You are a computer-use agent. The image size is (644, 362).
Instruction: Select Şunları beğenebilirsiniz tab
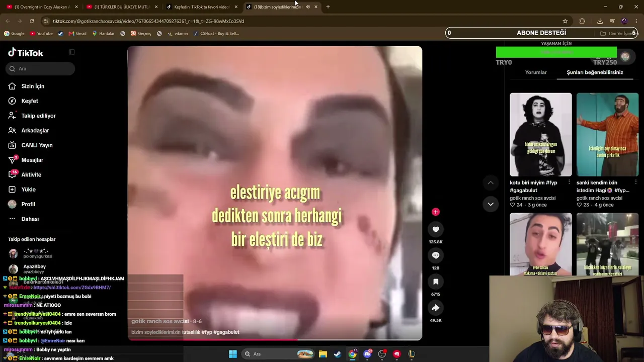(x=595, y=72)
